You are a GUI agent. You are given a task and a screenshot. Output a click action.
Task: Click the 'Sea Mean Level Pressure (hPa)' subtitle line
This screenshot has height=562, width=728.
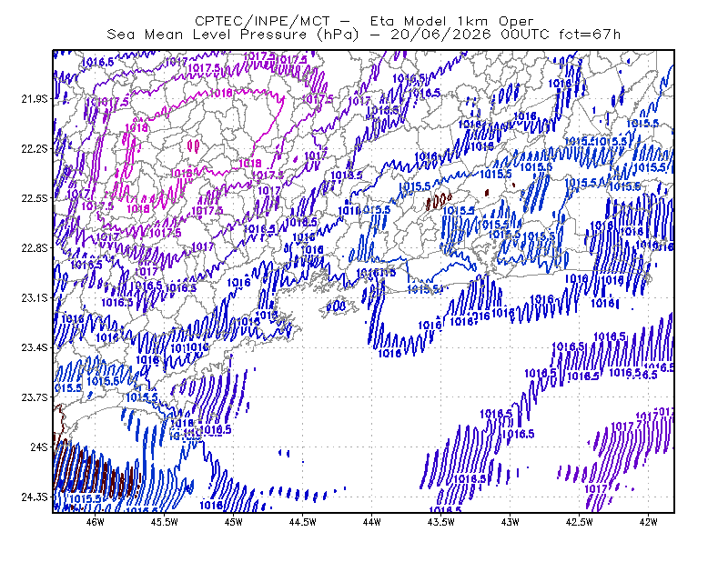point(364,35)
